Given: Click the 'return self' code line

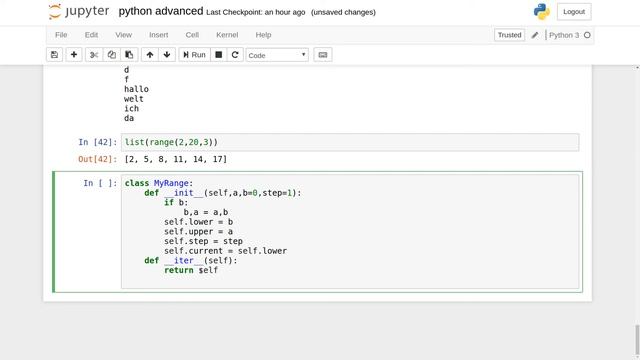Looking at the screenshot, I should (191, 270).
